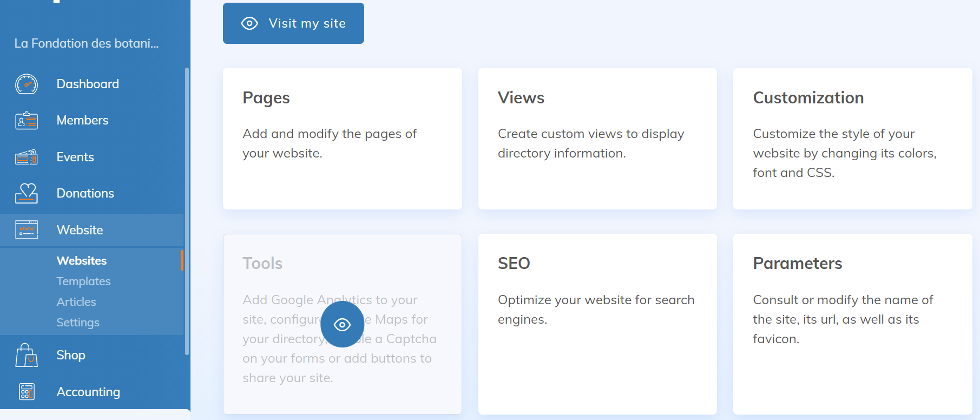The height and width of the screenshot is (420, 980).
Task: Click the Accounting calculator icon
Action: tap(27, 391)
